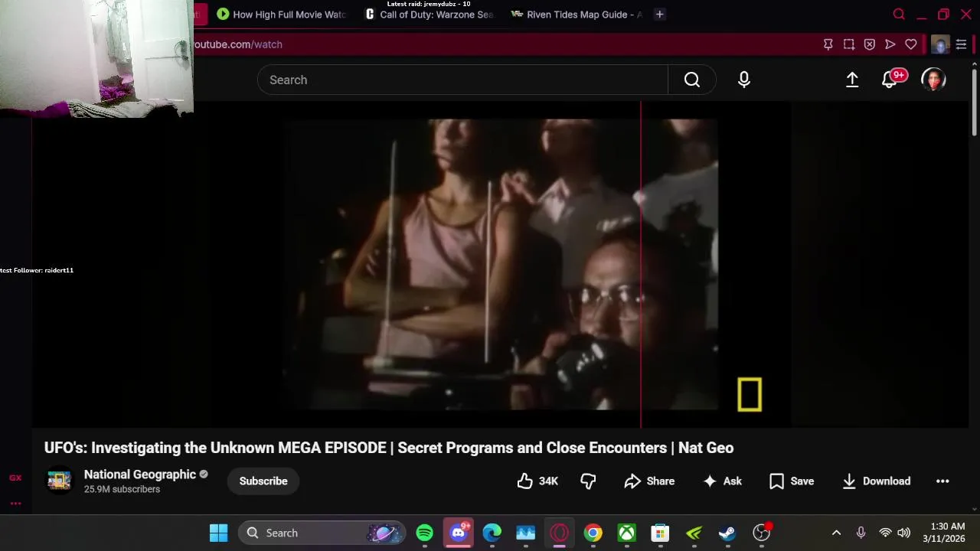Click the page vertical scrollbar thumb
The image size is (980, 551).
tap(974, 101)
